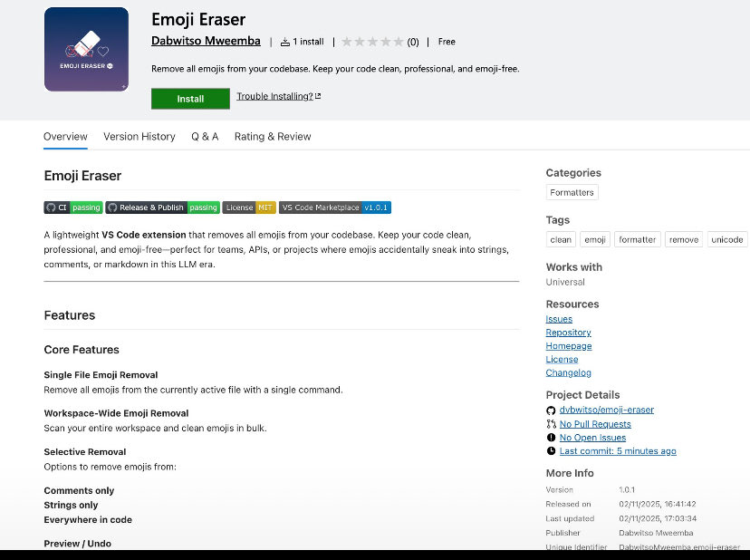This screenshot has height=560, width=750.
Task: View the Changelog link under Resources
Action: point(568,372)
